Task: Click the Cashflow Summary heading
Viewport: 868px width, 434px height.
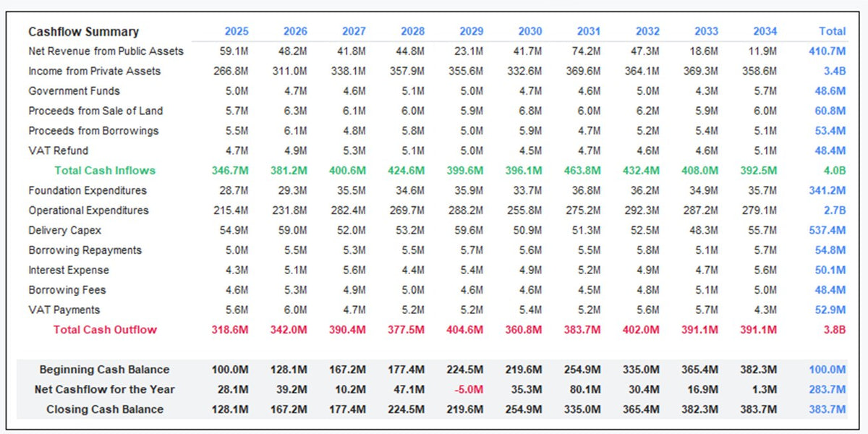Action: (83, 32)
